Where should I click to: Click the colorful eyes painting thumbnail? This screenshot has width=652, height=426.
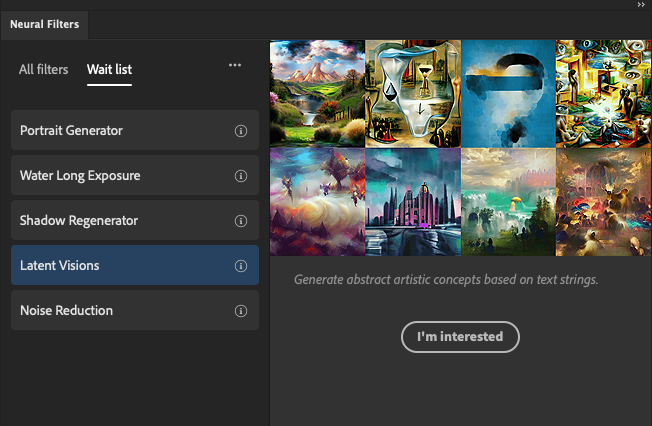(x=604, y=94)
